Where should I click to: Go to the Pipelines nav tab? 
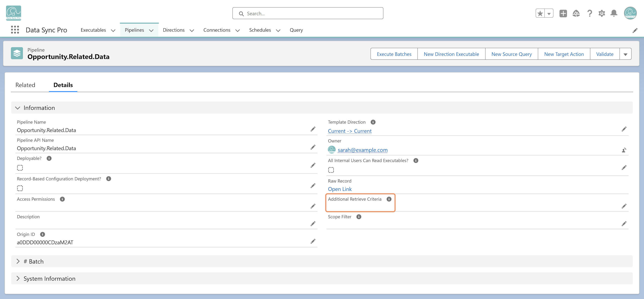tap(134, 30)
